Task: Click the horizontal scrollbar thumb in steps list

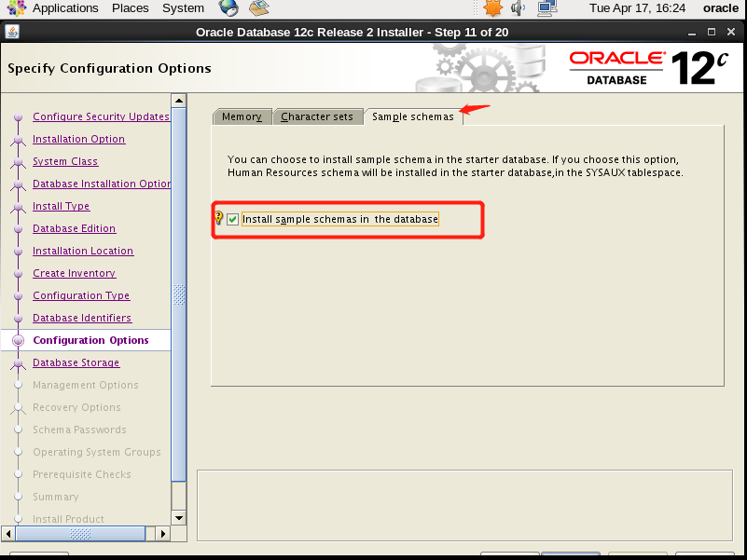Action: click(x=80, y=533)
